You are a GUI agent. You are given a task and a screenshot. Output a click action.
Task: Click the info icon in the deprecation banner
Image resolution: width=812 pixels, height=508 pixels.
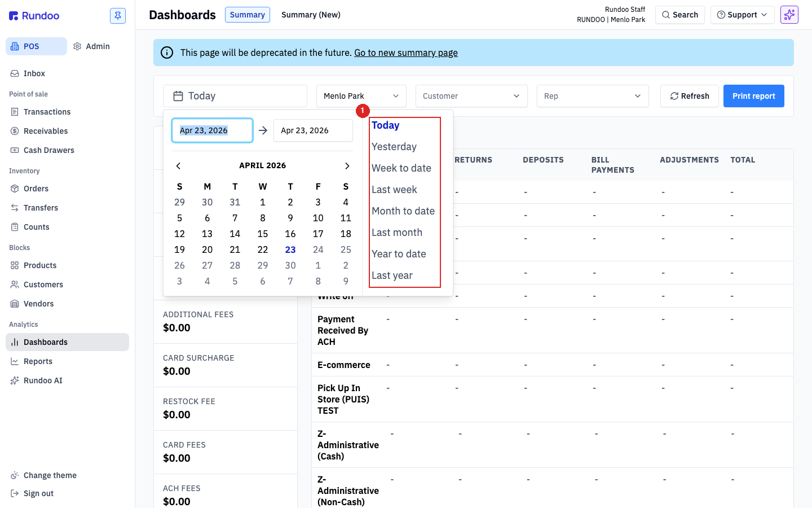coord(167,52)
